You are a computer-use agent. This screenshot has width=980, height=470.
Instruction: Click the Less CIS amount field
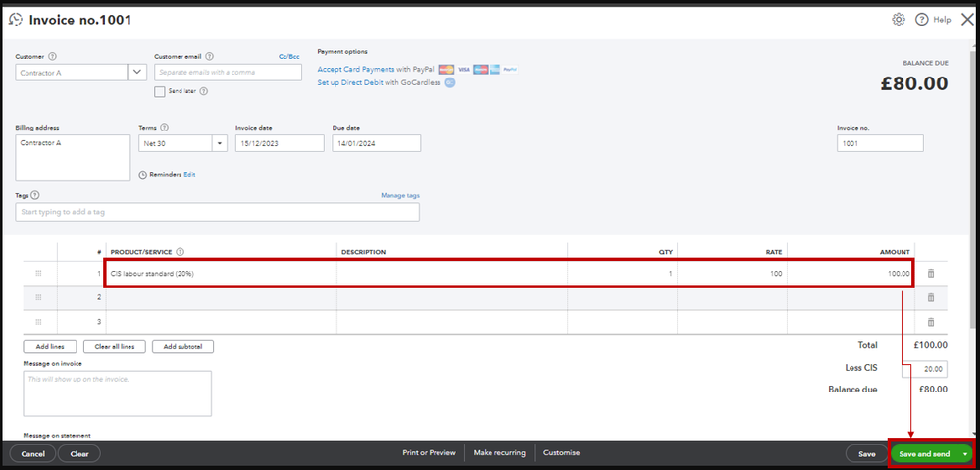point(924,369)
